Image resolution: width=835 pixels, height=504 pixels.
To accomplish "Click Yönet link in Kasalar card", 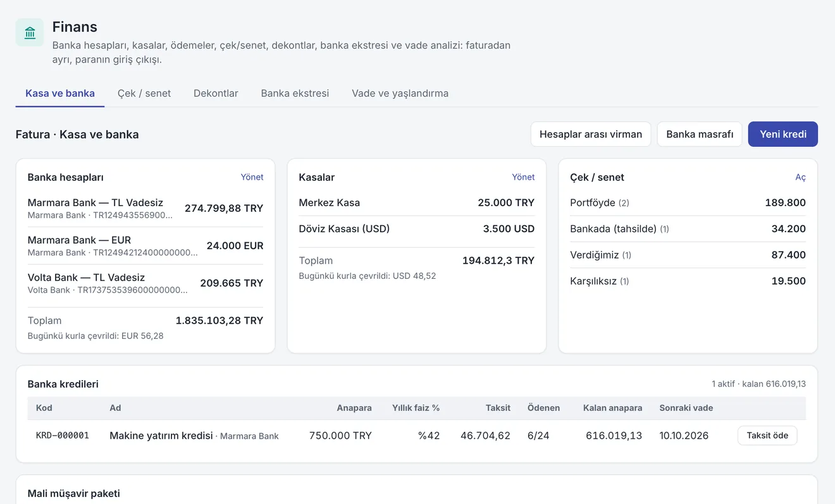I will point(523,177).
